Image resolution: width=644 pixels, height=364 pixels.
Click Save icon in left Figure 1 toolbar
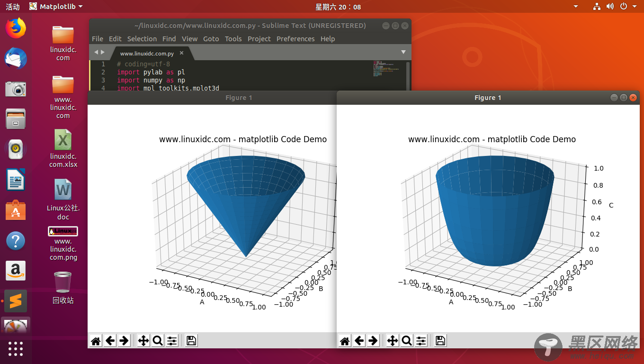(191, 340)
